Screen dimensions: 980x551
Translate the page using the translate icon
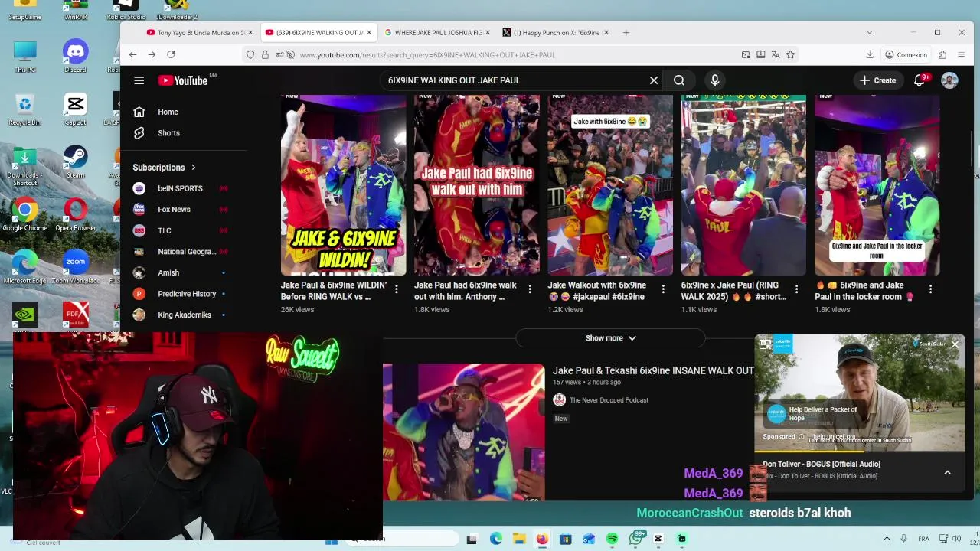click(x=776, y=54)
